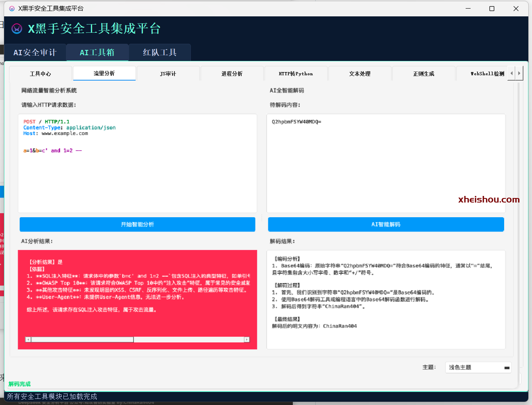Click the 网络流量智能分析系统 heading
Image resolution: width=532 pixels, height=405 pixels.
pos(49,90)
